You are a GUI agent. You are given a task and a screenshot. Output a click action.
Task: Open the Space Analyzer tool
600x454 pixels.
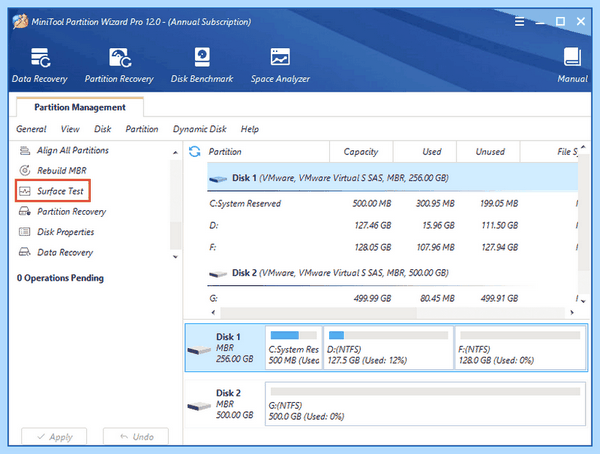pos(280,65)
